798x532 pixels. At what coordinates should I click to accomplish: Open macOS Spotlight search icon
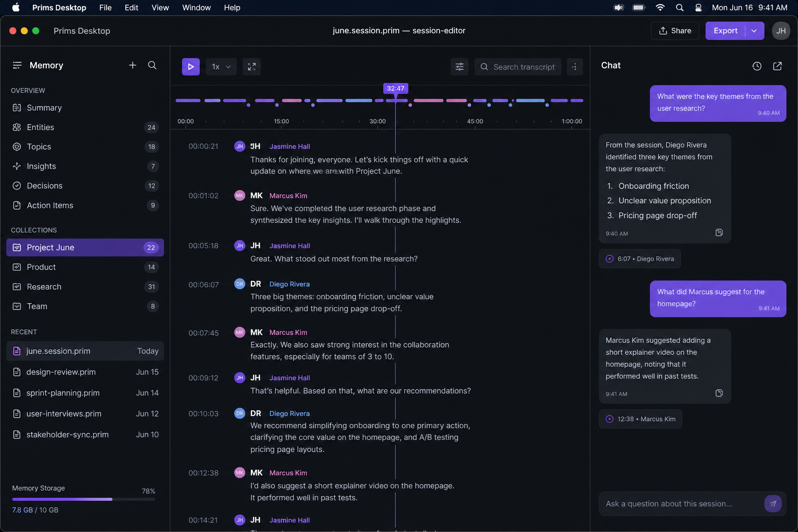[680, 8]
